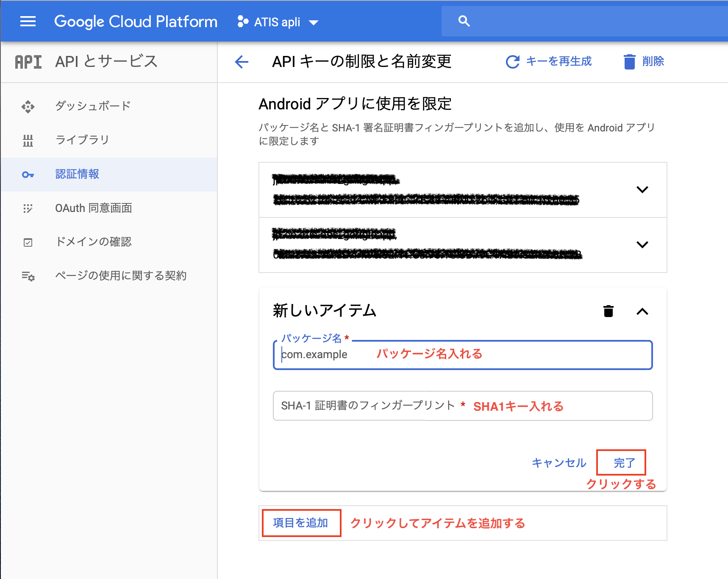Click the API とサービス heading
728x579 pixels.
point(106,61)
